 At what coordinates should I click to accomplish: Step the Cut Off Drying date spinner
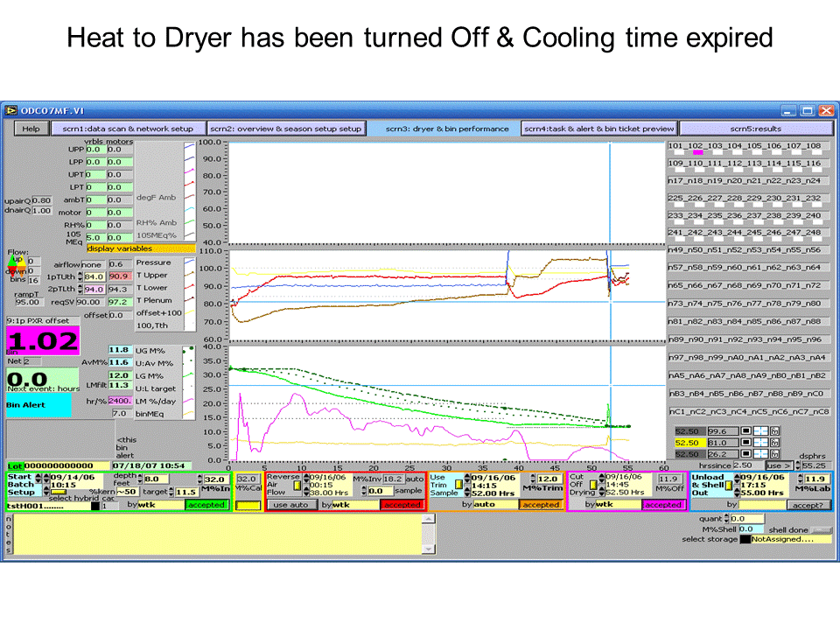pyautogui.click(x=602, y=477)
